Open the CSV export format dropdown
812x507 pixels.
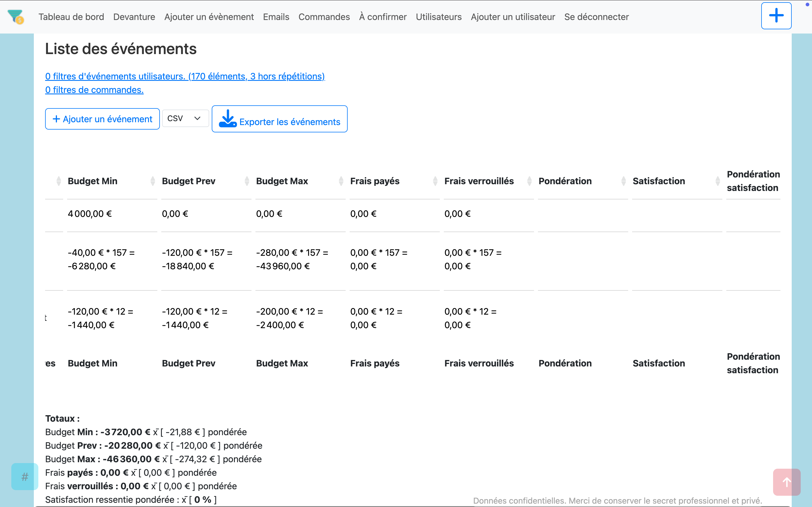point(185,118)
